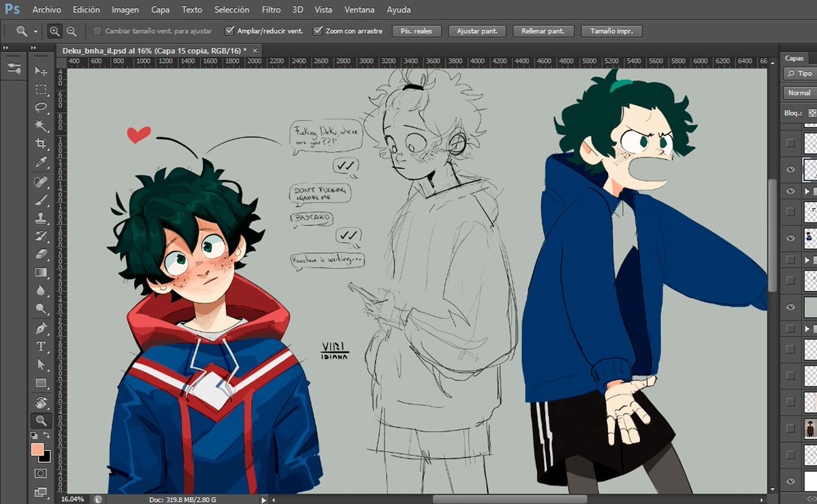Screen dimensions: 817x504
Task: Click the Tamaño impr. button
Action: click(612, 31)
